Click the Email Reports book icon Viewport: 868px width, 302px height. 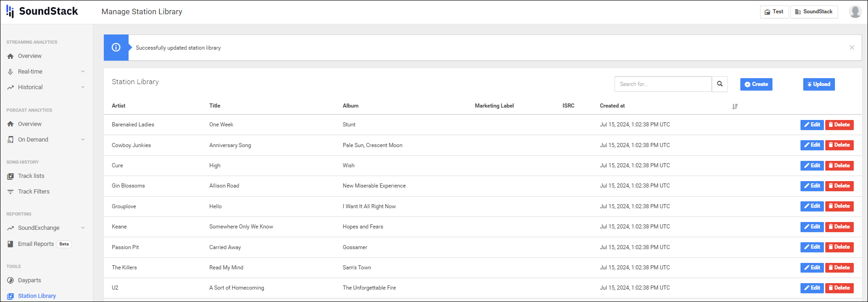(10, 244)
